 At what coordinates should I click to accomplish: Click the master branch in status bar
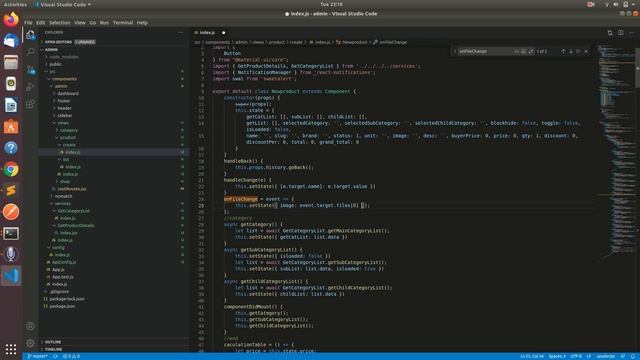[37, 356]
